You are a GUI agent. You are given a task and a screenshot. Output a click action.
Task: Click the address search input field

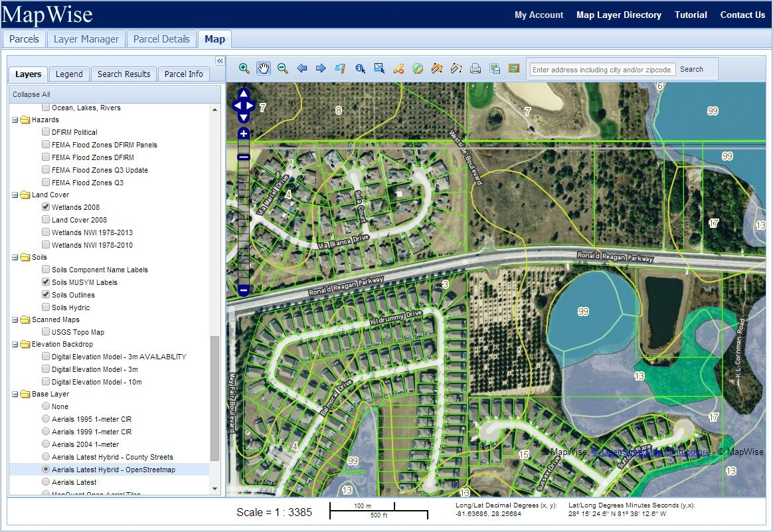pyautogui.click(x=602, y=69)
